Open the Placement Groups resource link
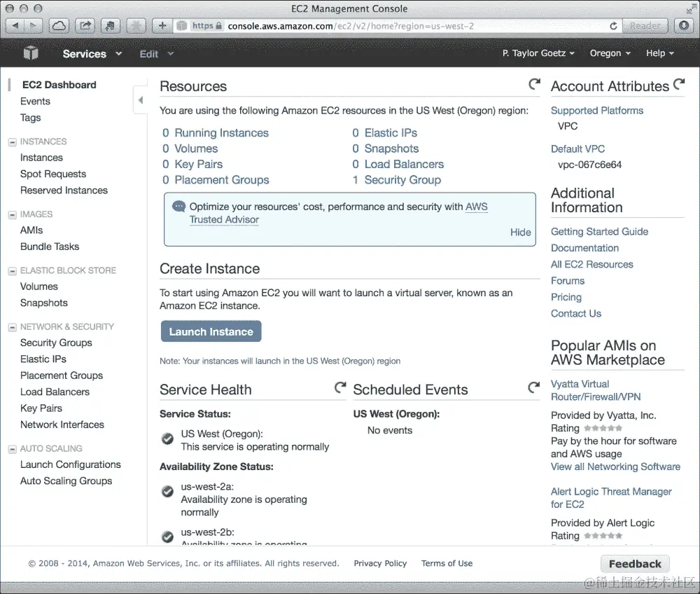 [221, 180]
